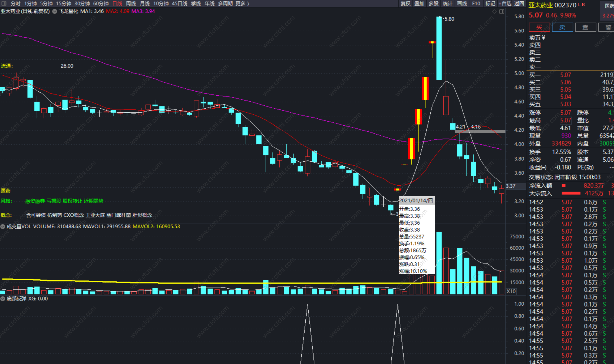Open the 画线 drawing tools
Image resolution: width=614 pixels, height=364 pixels.
[x=462, y=4]
